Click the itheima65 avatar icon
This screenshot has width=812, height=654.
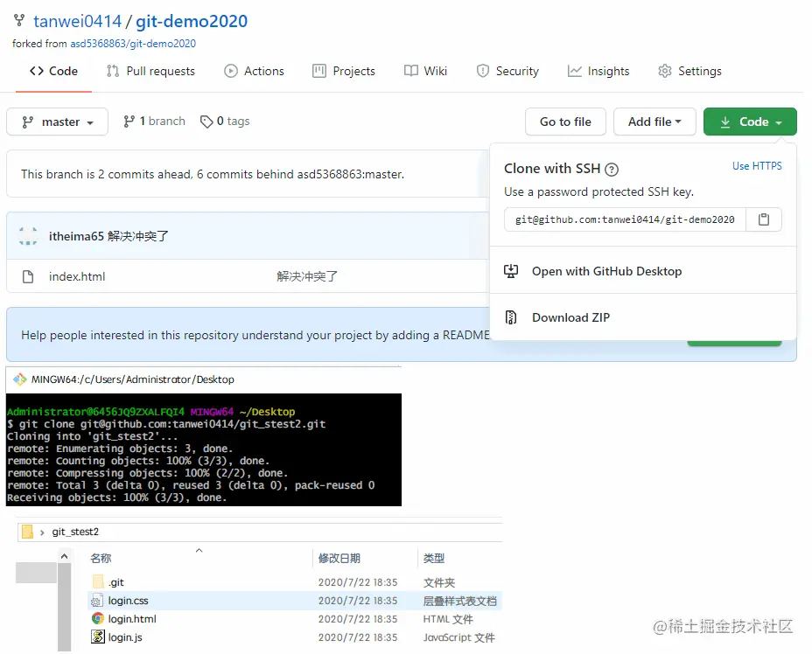point(28,236)
